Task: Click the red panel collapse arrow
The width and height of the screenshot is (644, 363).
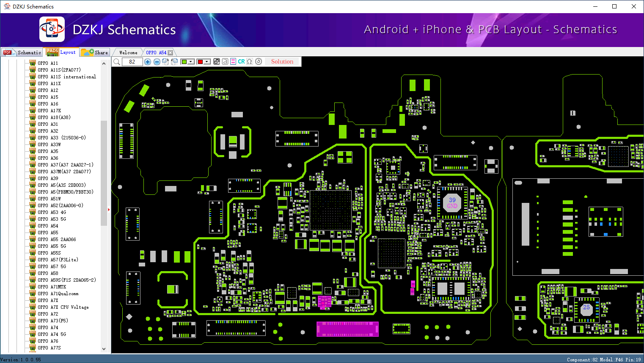Action: (x=109, y=209)
